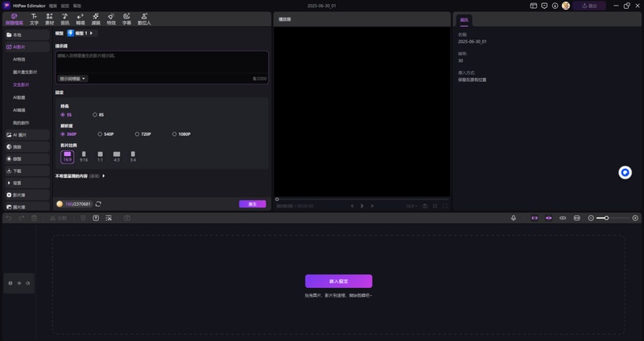
Task: Open the 數位人 (Digital Human) tool tab
Action: click(x=145, y=18)
